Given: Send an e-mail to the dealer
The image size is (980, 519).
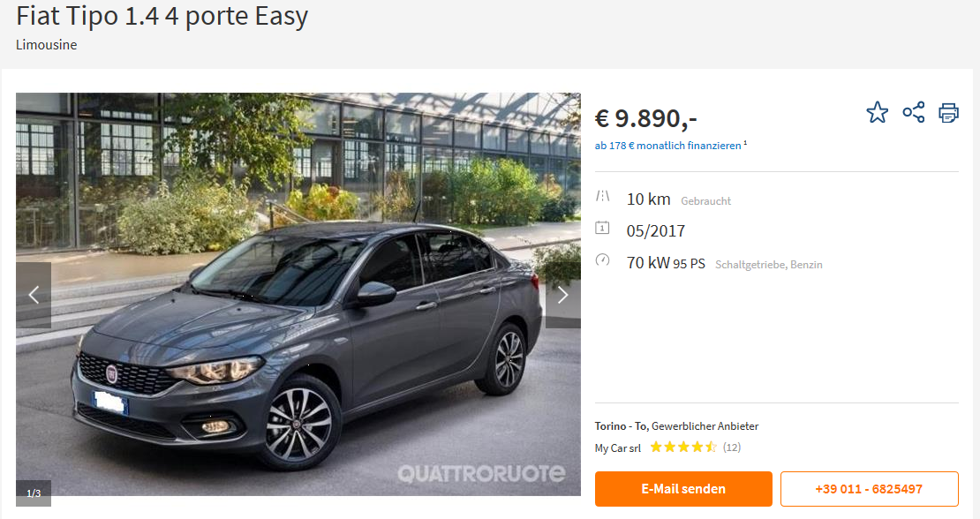Looking at the screenshot, I should click(x=683, y=489).
